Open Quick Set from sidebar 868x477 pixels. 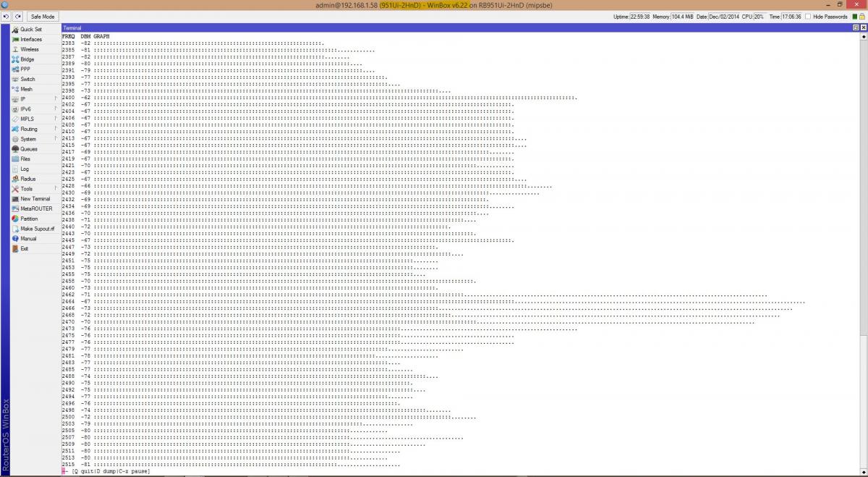tap(30, 30)
